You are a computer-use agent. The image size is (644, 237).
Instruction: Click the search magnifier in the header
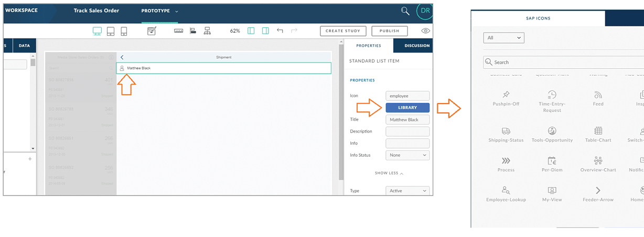pos(405,11)
